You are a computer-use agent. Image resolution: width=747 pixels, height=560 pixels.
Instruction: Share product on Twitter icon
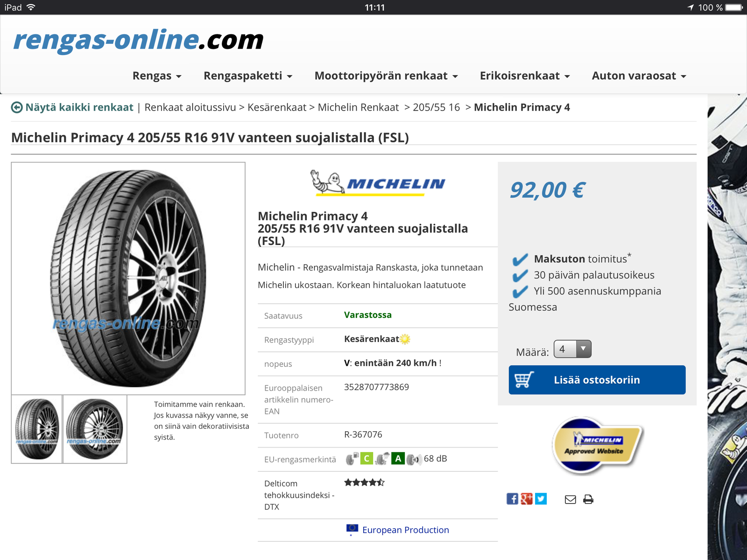(x=541, y=499)
